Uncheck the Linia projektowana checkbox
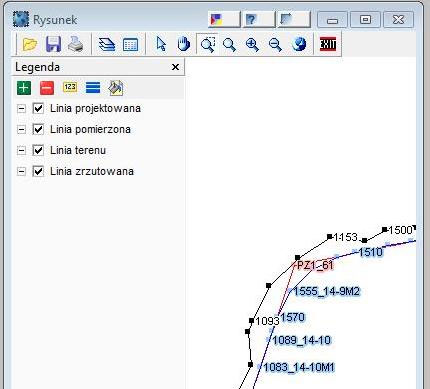Screen dimensions: 430x389 tap(38, 108)
